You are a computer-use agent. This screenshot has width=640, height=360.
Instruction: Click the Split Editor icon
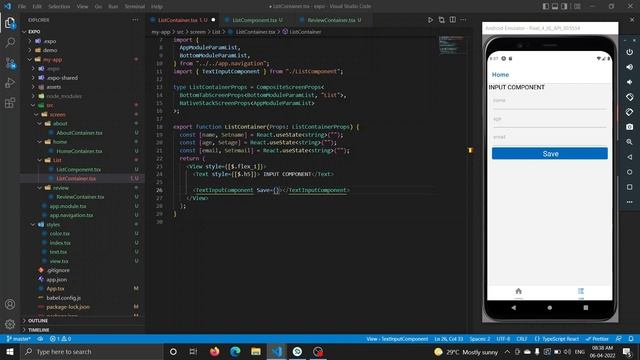pos(453,20)
